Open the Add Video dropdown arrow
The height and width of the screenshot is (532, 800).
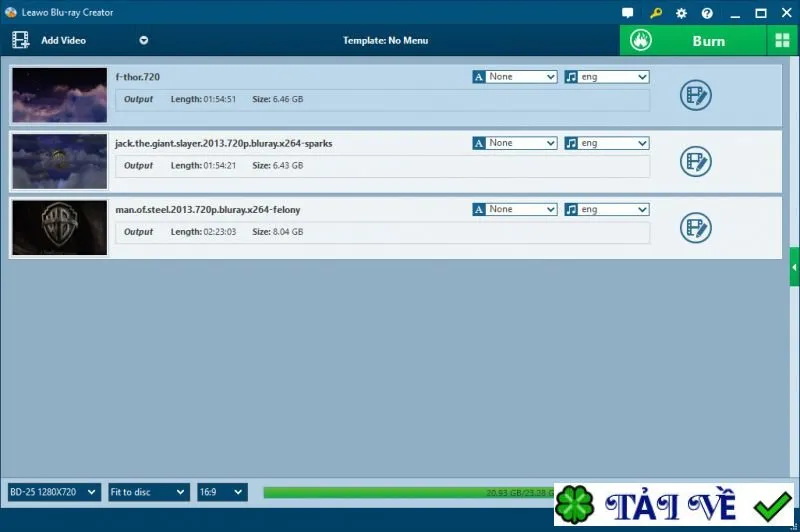tap(144, 40)
